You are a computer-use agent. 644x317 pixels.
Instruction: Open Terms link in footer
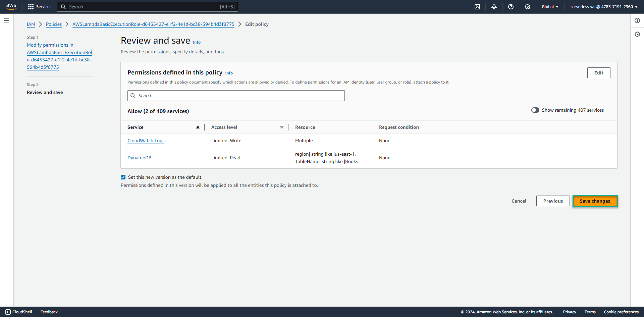pos(590,312)
